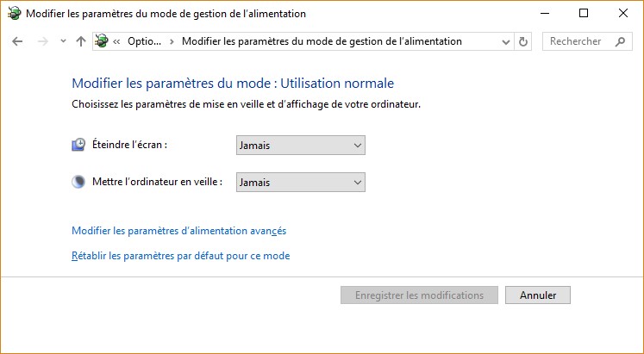This screenshot has width=644, height=354.
Task: Click the search magnifier icon
Action: (x=620, y=41)
